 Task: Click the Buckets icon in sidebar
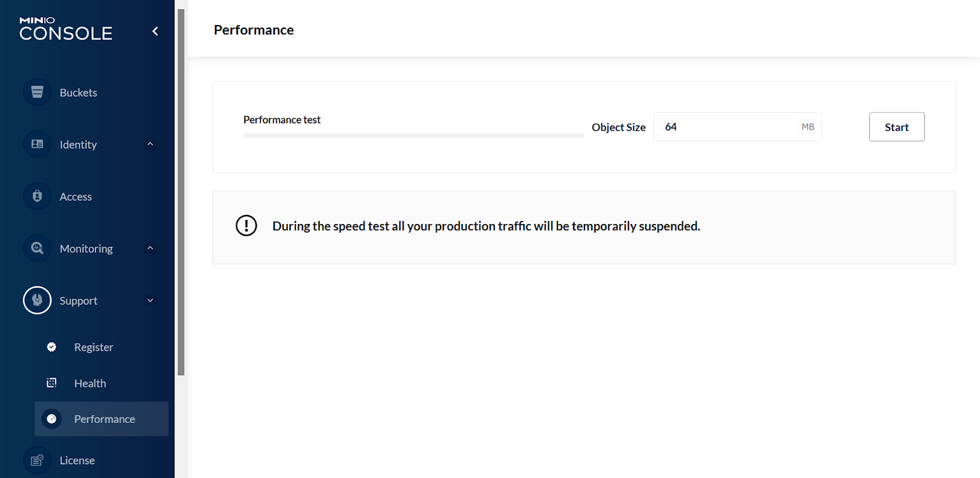coord(37,92)
